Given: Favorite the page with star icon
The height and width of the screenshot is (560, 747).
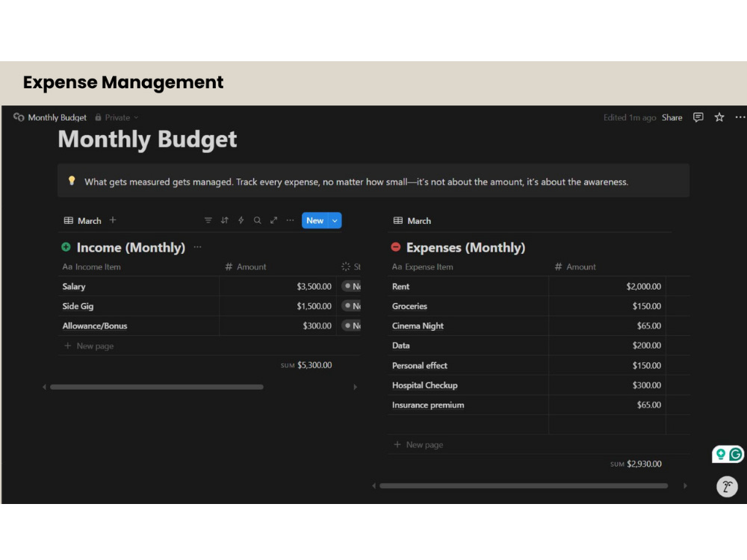Looking at the screenshot, I should point(719,117).
